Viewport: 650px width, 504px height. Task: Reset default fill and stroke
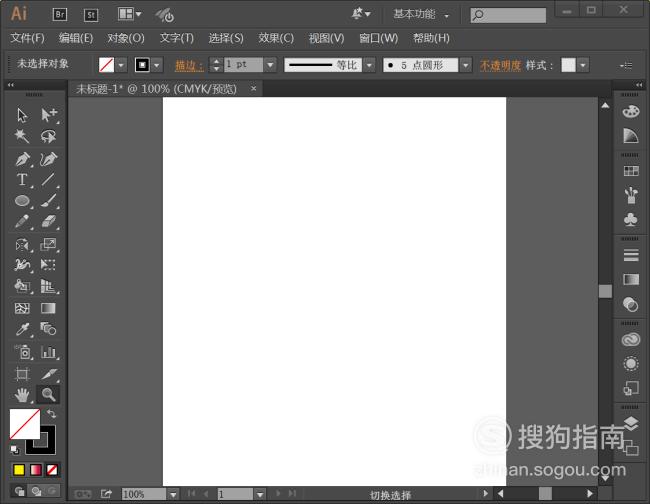(15, 449)
